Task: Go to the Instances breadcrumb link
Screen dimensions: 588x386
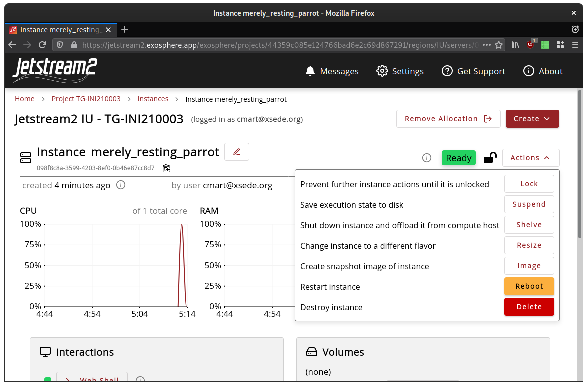Action: (x=153, y=99)
